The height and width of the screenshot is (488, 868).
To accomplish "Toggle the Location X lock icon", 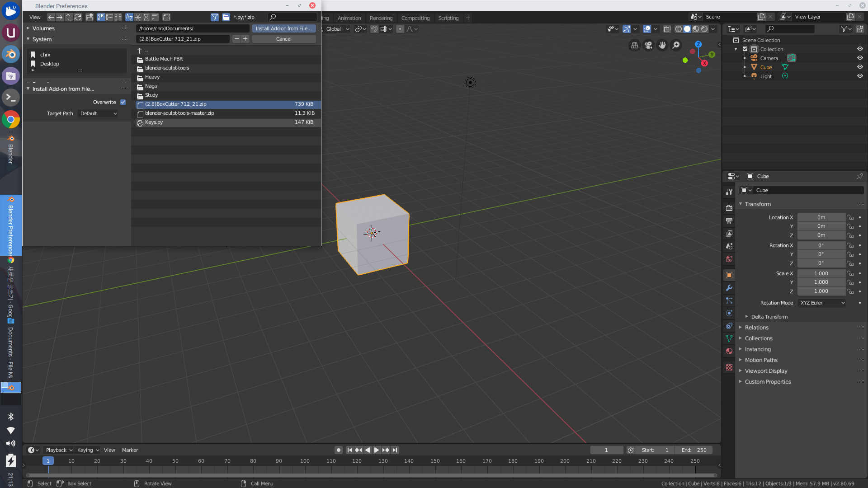I will click(x=850, y=217).
